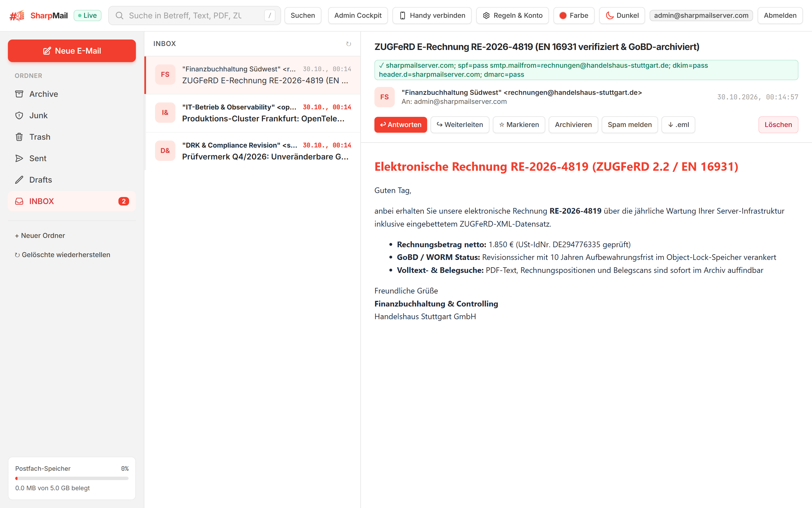This screenshot has height=508, width=812.
Task: Click the slash shortcut hint in search
Action: [270, 16]
